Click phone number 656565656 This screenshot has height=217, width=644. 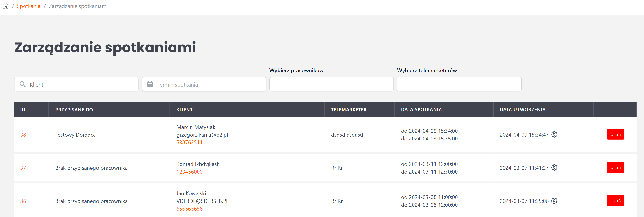189,209
